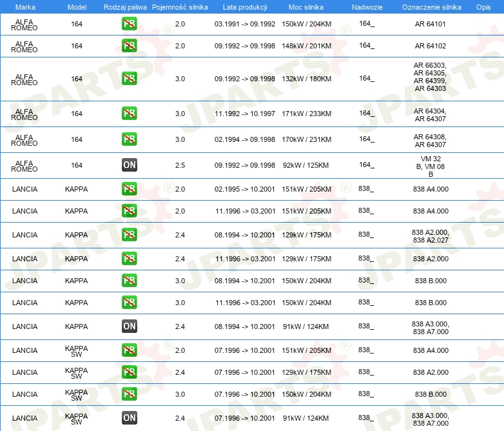Click the date range 03.1991 -> 09.1992
504x431 pixels.
[245, 24]
